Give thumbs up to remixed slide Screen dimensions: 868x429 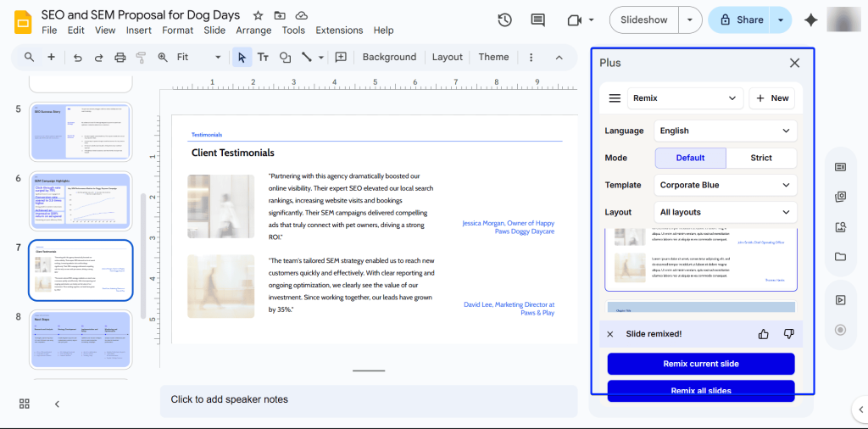[764, 334]
